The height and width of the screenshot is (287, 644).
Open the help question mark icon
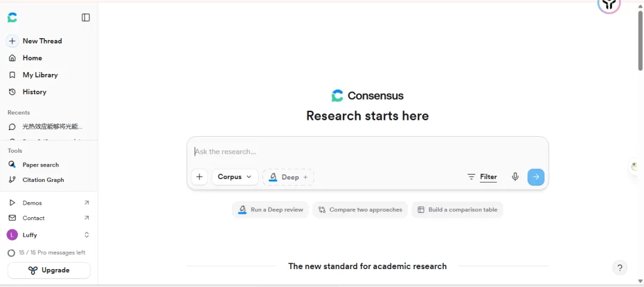pyautogui.click(x=620, y=267)
